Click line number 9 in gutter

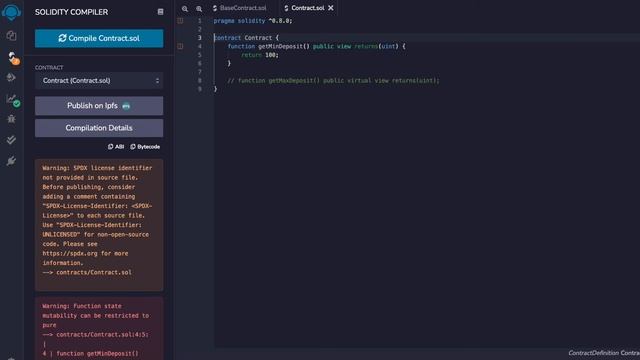[200, 89]
